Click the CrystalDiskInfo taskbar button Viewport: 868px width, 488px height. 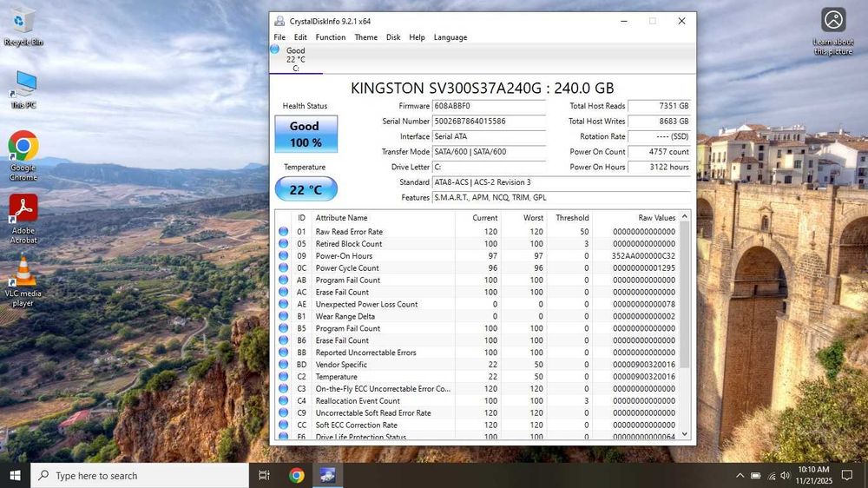pyautogui.click(x=328, y=475)
